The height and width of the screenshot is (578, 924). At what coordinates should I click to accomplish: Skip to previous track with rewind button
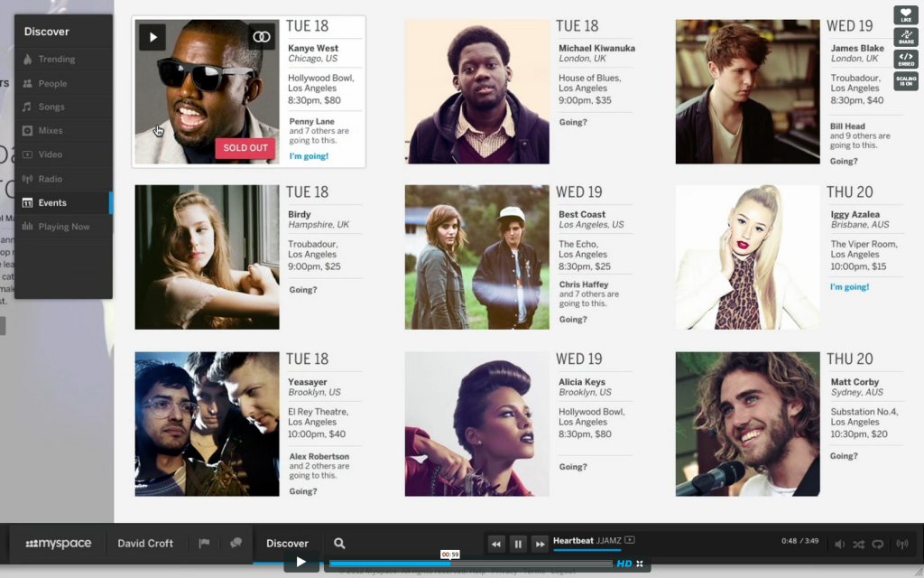496,544
